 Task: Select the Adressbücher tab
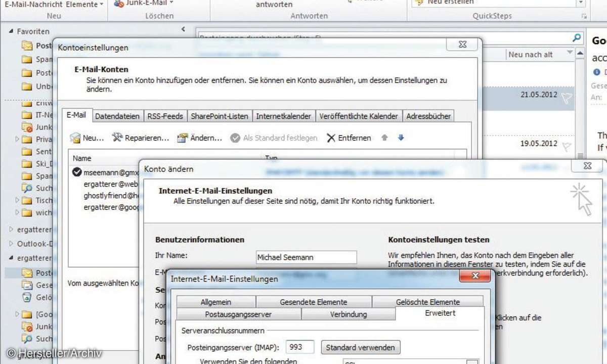(x=428, y=116)
